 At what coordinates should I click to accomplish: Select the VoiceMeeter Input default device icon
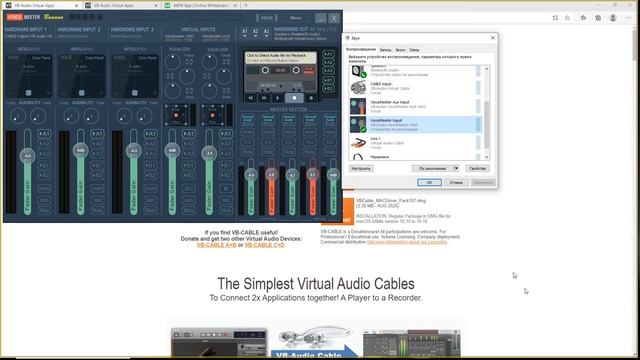(358, 124)
